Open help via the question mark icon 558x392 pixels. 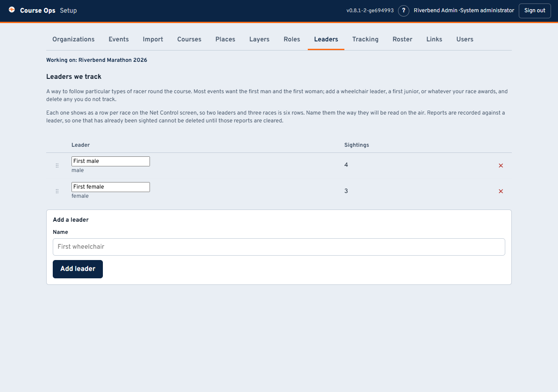pos(404,10)
